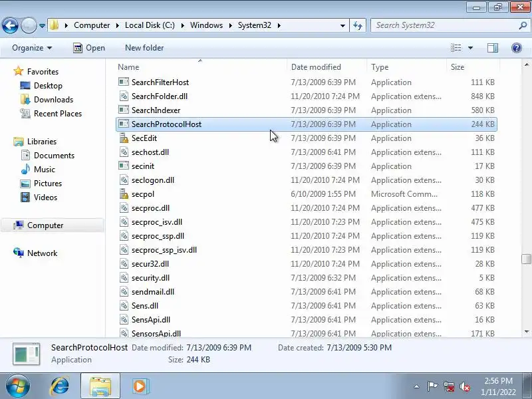The width and height of the screenshot is (532, 399).
Task: Open the Windows Start button
Action: [x=17, y=386]
